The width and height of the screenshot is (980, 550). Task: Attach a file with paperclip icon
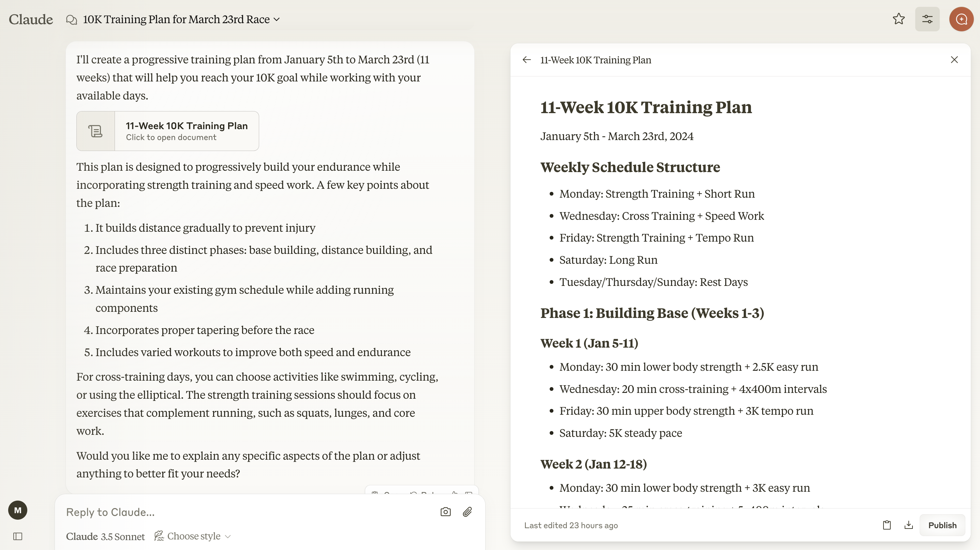[467, 511]
